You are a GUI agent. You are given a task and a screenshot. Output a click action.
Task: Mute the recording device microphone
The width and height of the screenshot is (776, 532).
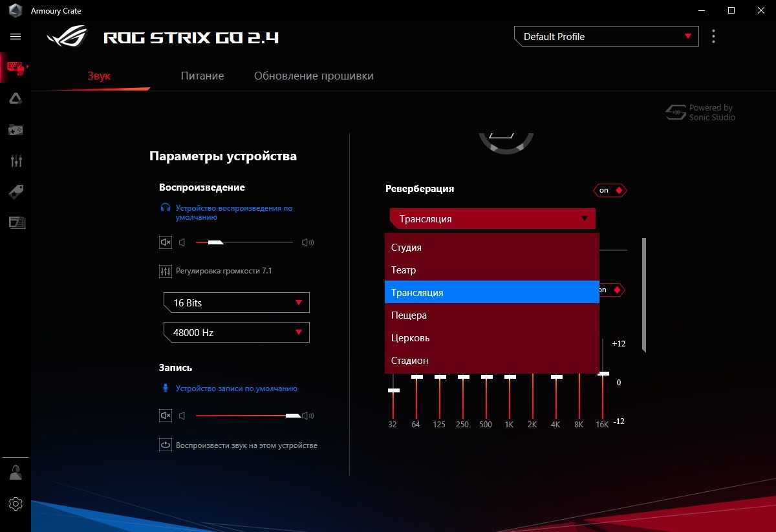coord(166,416)
